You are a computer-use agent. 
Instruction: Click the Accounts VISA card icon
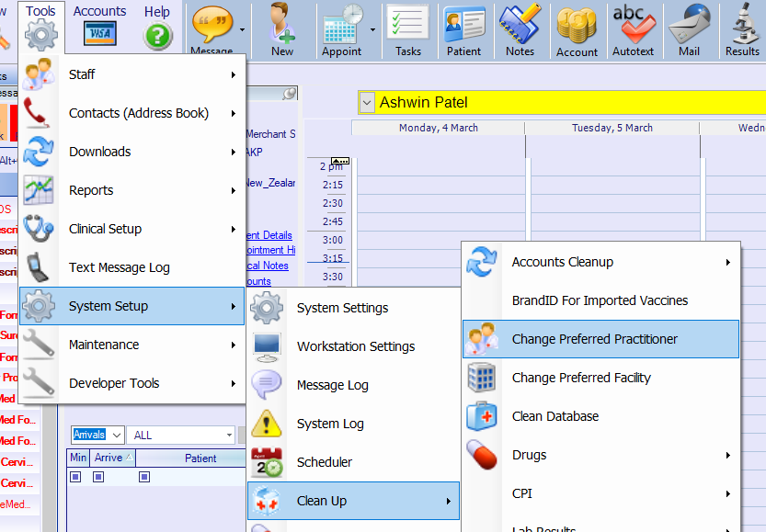point(99,34)
